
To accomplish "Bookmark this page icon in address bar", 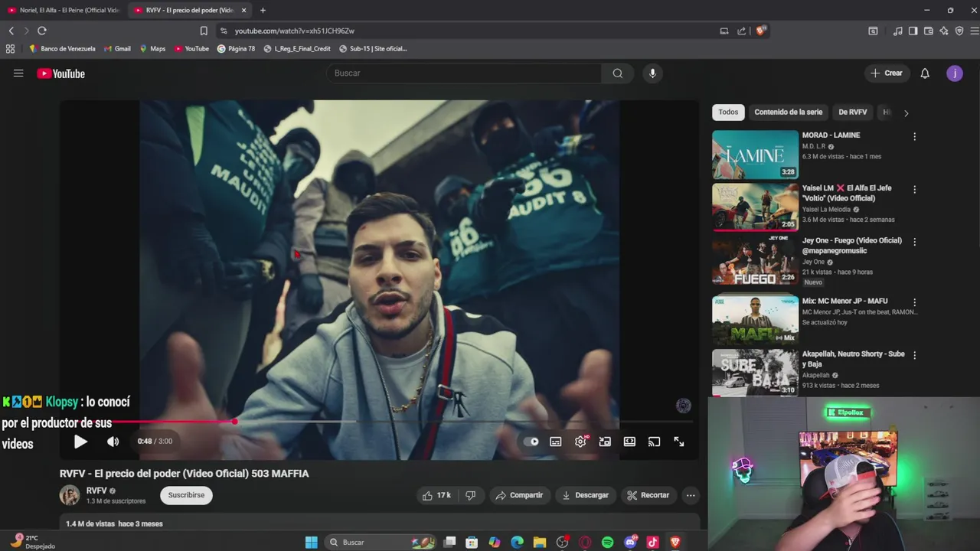I will (x=204, y=31).
